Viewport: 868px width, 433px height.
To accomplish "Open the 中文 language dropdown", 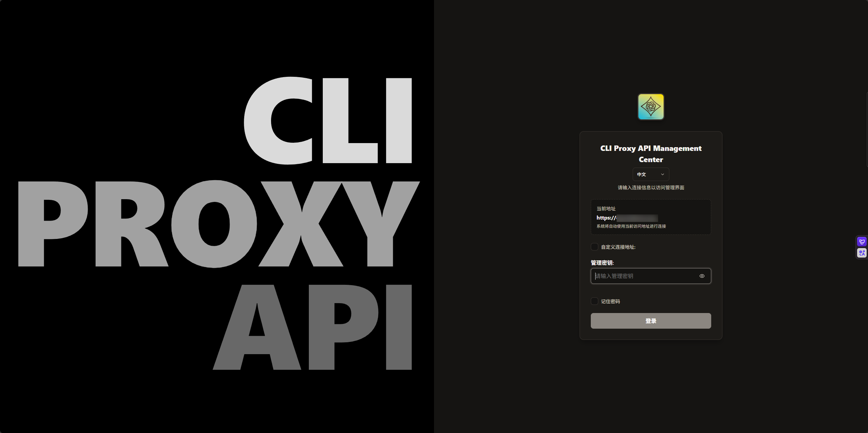I will [x=651, y=174].
